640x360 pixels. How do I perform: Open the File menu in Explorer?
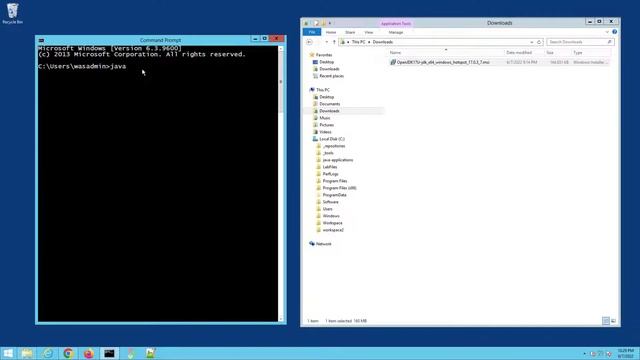312,32
